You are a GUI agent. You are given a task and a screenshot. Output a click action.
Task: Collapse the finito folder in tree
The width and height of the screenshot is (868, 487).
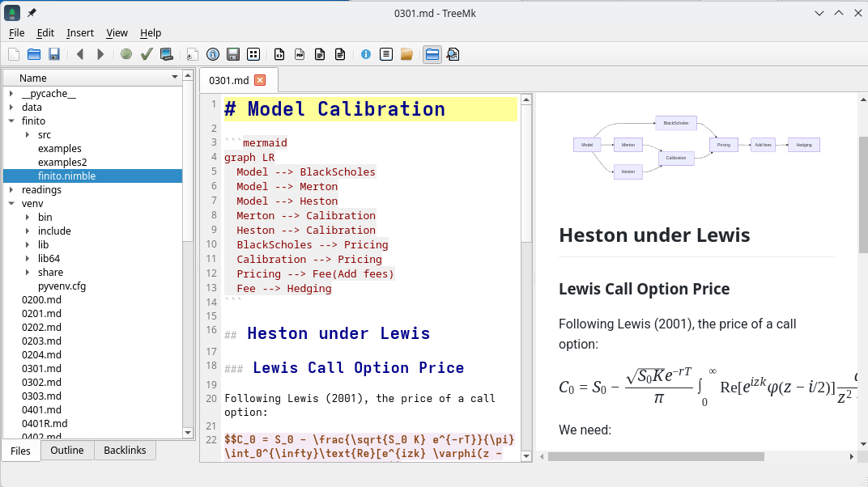tap(11, 121)
